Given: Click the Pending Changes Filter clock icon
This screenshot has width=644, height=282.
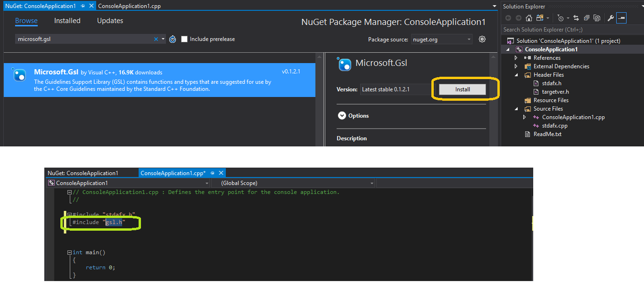Looking at the screenshot, I should [x=560, y=18].
